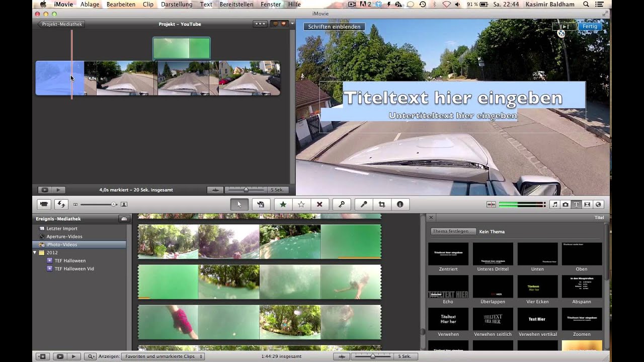Screen dimensions: 644x362
Task: Collapse the 2012 folder in event library
Action: (x=35, y=252)
